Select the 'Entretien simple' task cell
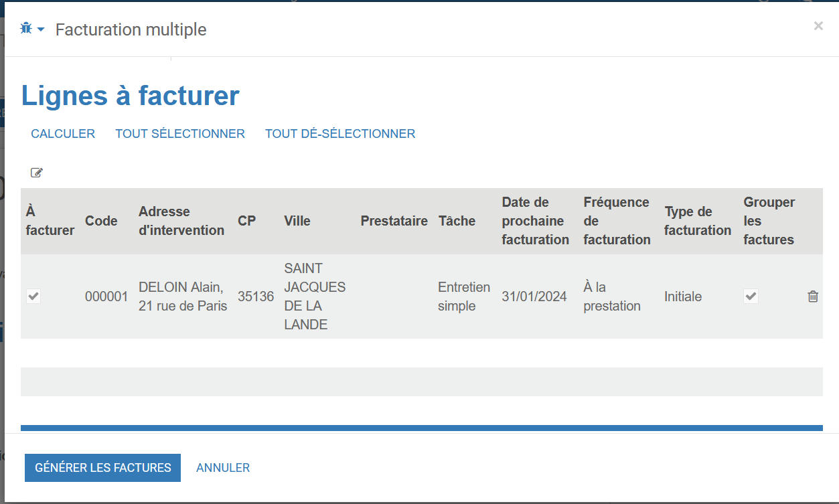 point(464,297)
